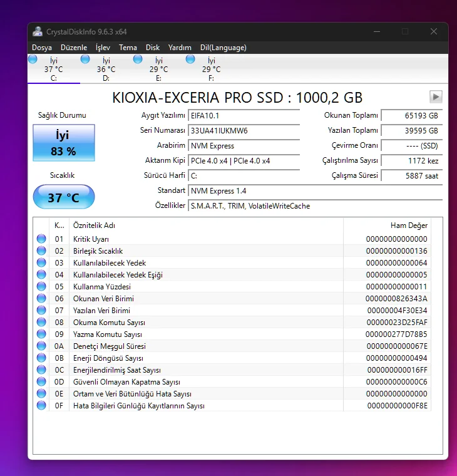457x476 pixels.
Task: Click the serial number field 33UA41IUKMW6
Action: 244,130
